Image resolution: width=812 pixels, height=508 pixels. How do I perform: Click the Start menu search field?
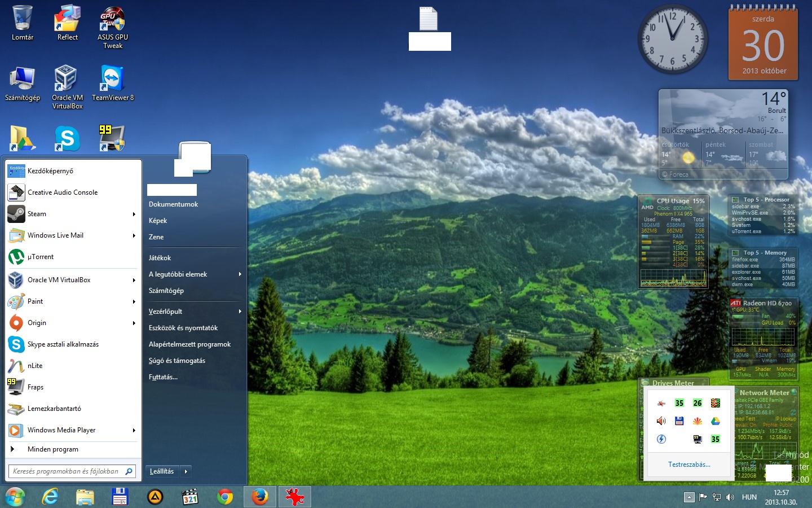coord(72,471)
